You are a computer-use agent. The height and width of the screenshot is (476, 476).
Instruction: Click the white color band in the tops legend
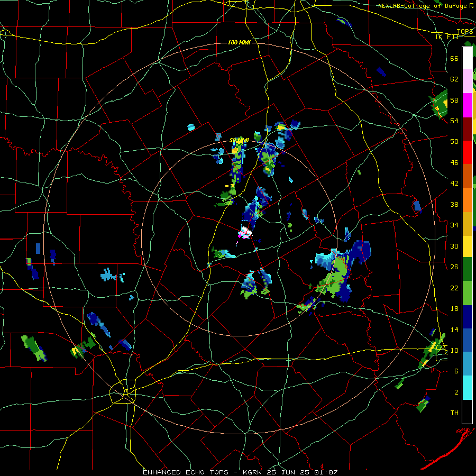click(x=467, y=58)
